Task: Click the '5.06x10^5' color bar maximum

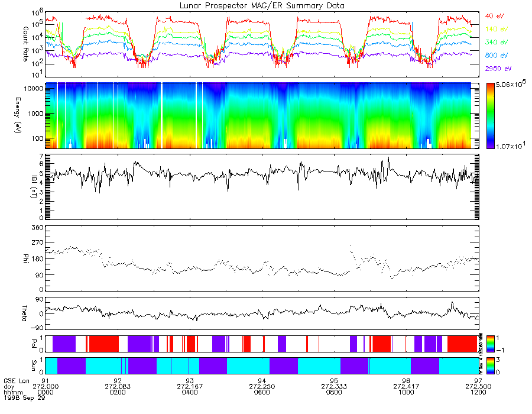Action: tap(510, 84)
